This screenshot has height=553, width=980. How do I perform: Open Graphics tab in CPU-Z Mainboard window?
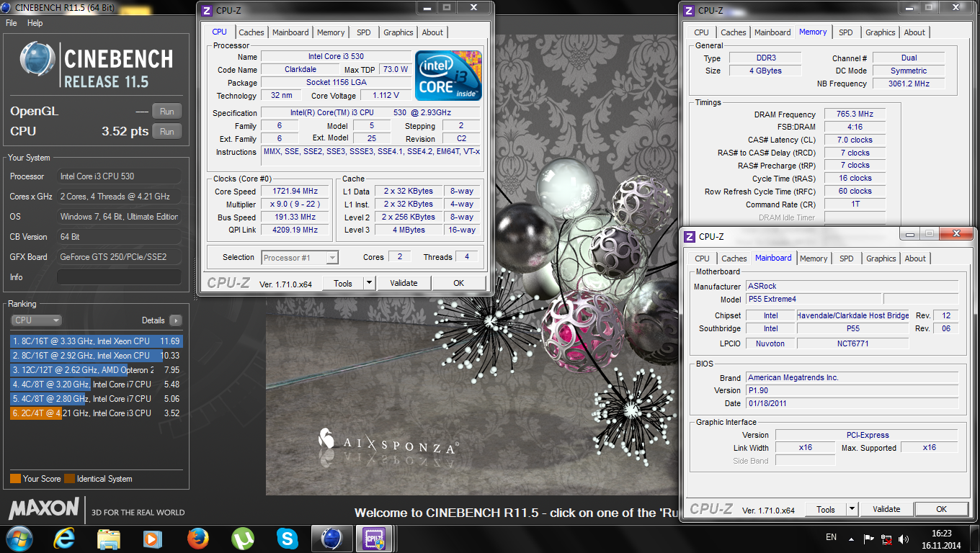[881, 258]
